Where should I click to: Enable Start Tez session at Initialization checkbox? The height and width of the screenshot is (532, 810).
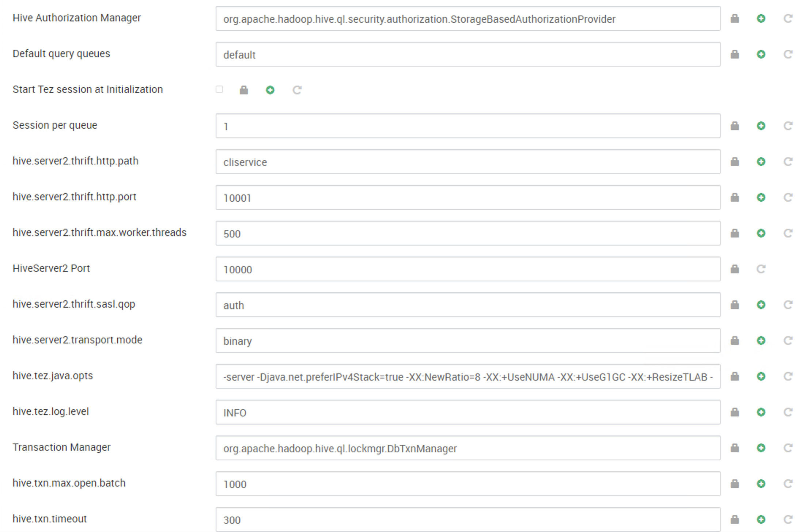(x=219, y=90)
